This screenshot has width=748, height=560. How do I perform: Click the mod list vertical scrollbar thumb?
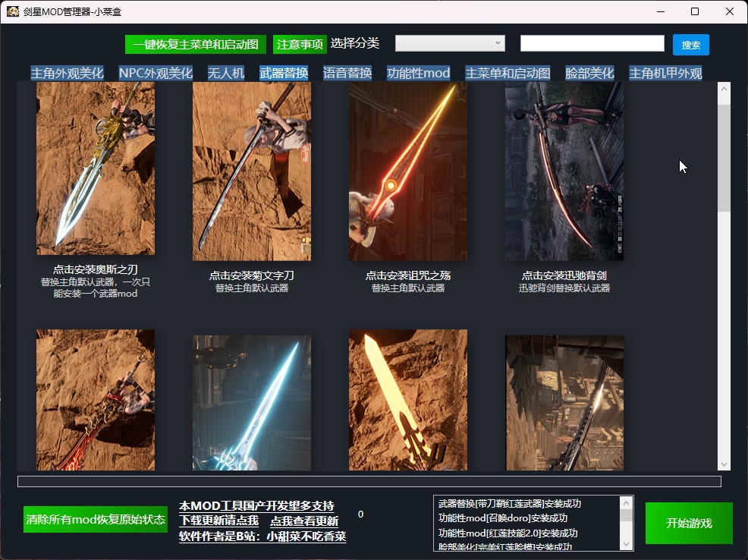point(724,157)
